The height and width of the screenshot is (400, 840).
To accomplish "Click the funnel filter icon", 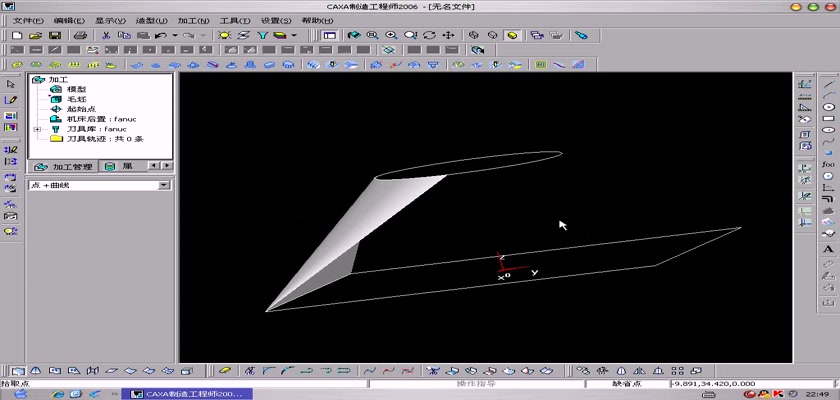I will [x=262, y=35].
